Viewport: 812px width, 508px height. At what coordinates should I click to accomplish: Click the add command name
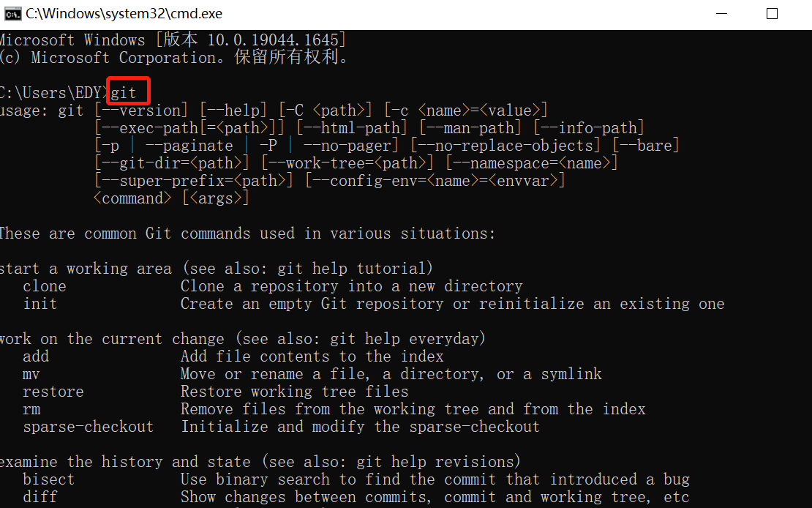pyautogui.click(x=36, y=356)
